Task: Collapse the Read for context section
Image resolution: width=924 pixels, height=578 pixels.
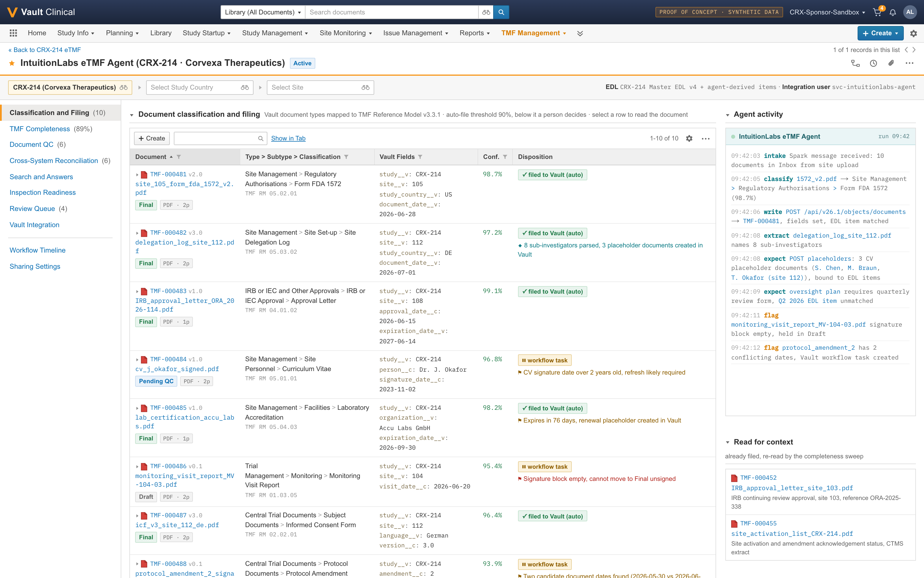Action: [x=727, y=442]
